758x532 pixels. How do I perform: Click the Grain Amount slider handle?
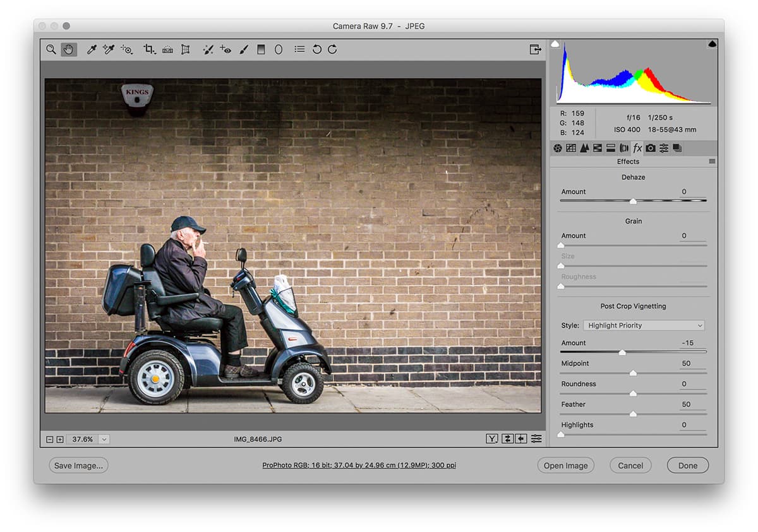pyautogui.click(x=560, y=245)
